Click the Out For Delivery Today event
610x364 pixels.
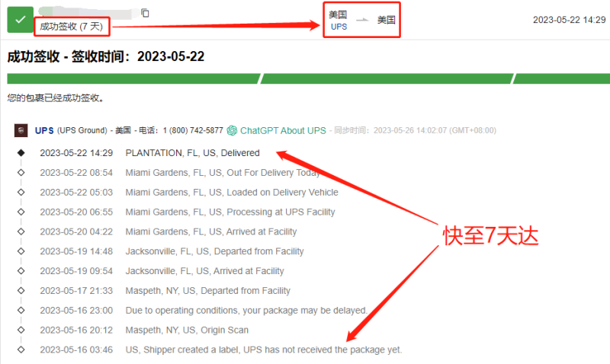223,173
